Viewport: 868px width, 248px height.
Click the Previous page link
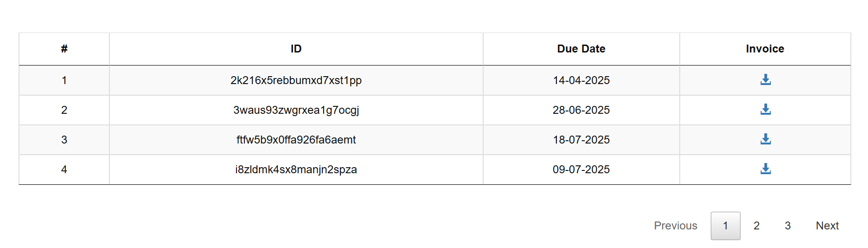[676, 226]
